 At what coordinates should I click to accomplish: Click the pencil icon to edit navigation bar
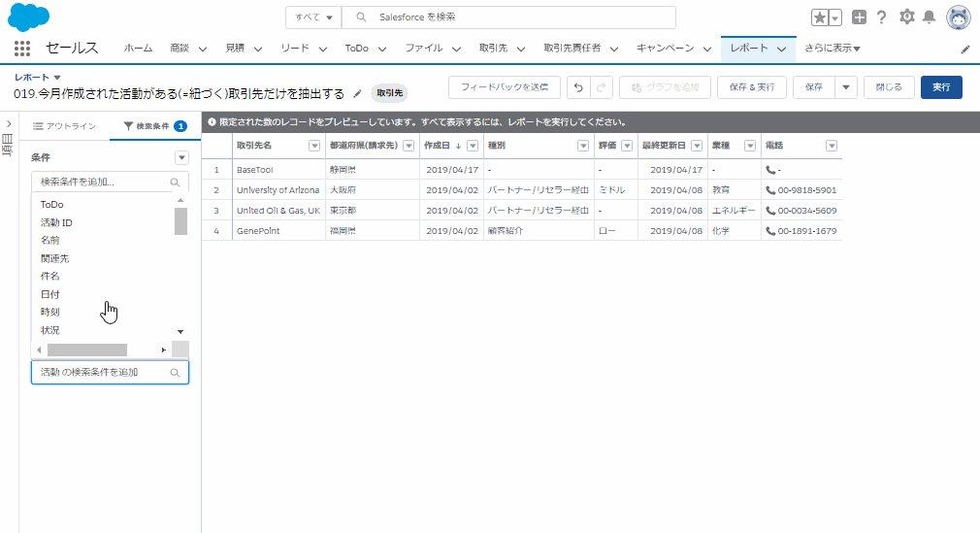[x=965, y=49]
